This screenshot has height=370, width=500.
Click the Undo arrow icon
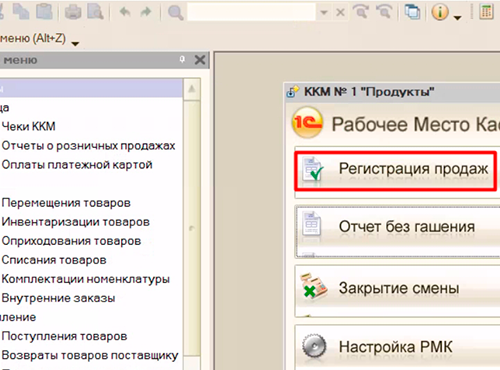125,12
